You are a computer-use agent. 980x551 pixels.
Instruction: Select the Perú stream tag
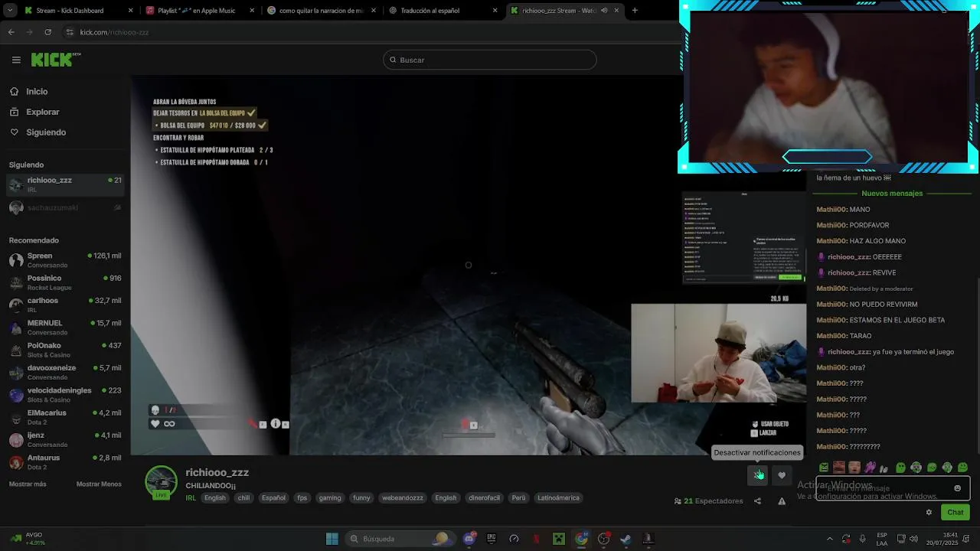[518, 498]
